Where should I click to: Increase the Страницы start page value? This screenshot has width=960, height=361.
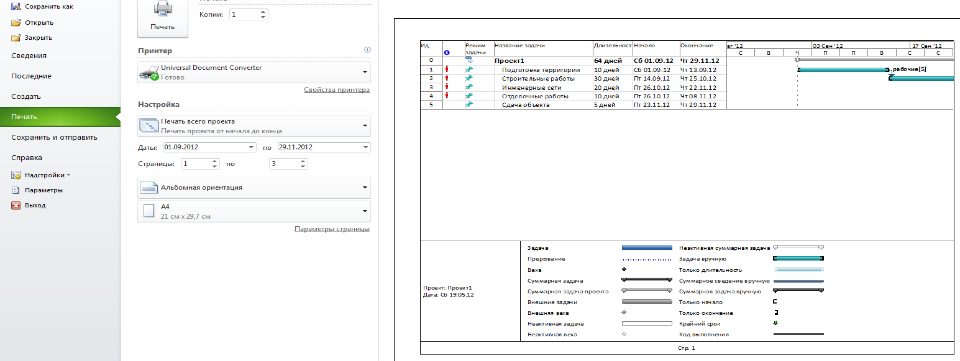click(x=215, y=162)
